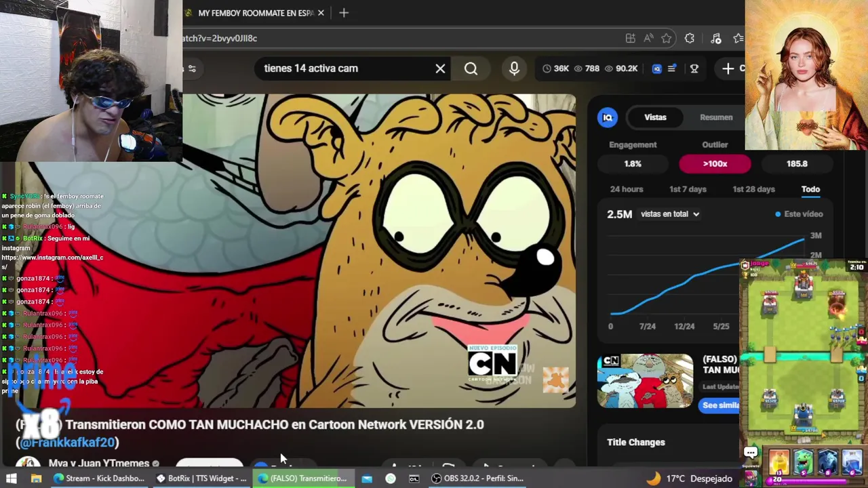This screenshot has width=868, height=488.
Task: Close the MY FEMBOY ROOMMATE browser tab
Action: (321, 13)
